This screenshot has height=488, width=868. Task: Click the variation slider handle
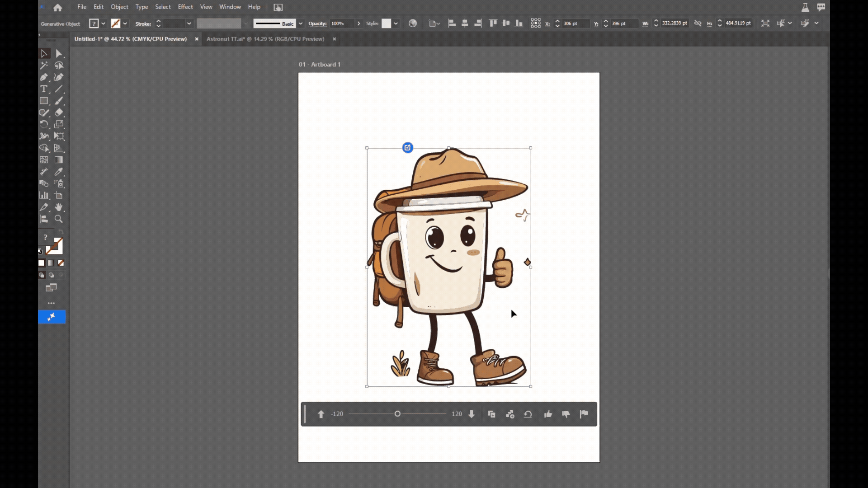[397, 414]
